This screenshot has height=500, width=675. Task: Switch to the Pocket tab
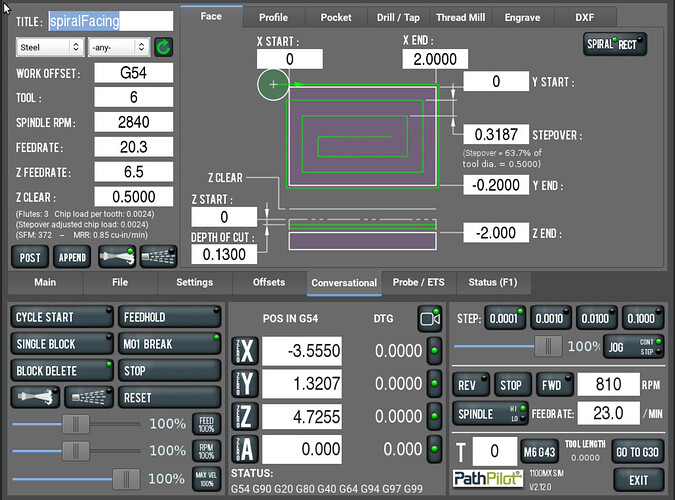coord(336,17)
